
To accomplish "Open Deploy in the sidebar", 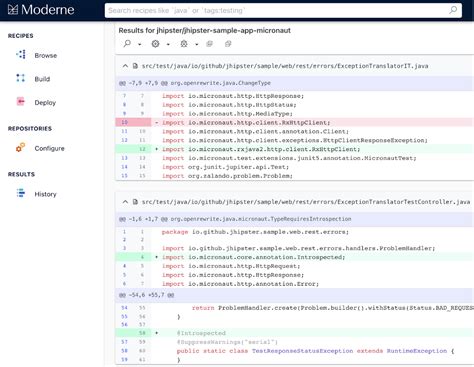I will [x=45, y=103].
